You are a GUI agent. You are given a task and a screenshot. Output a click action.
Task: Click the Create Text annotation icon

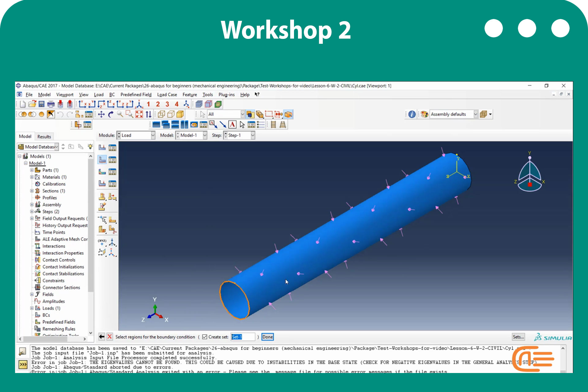click(x=232, y=124)
